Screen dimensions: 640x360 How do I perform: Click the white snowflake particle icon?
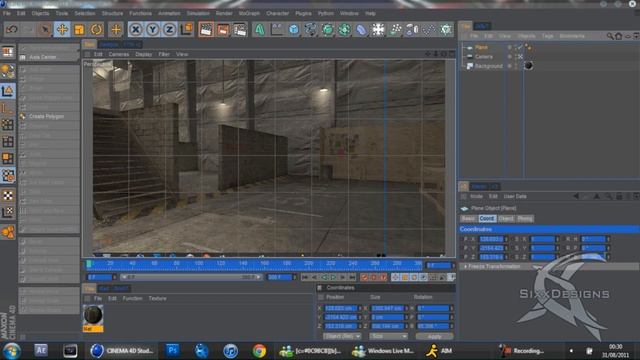coord(378,29)
